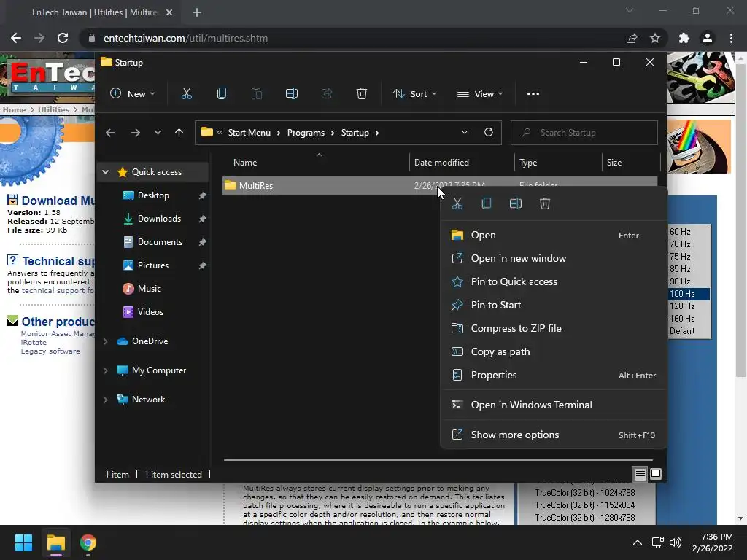The image size is (747, 560).
Task: Open the View dropdown
Action: click(480, 94)
